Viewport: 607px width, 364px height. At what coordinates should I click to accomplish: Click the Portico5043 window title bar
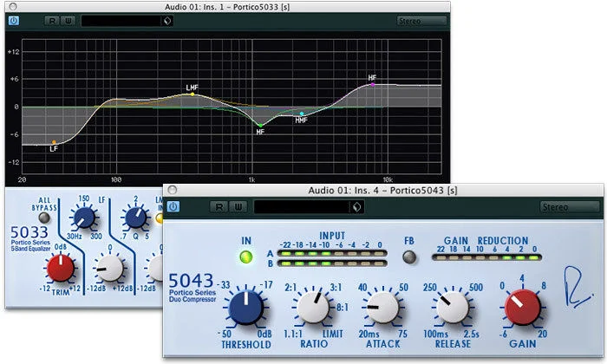(x=383, y=190)
